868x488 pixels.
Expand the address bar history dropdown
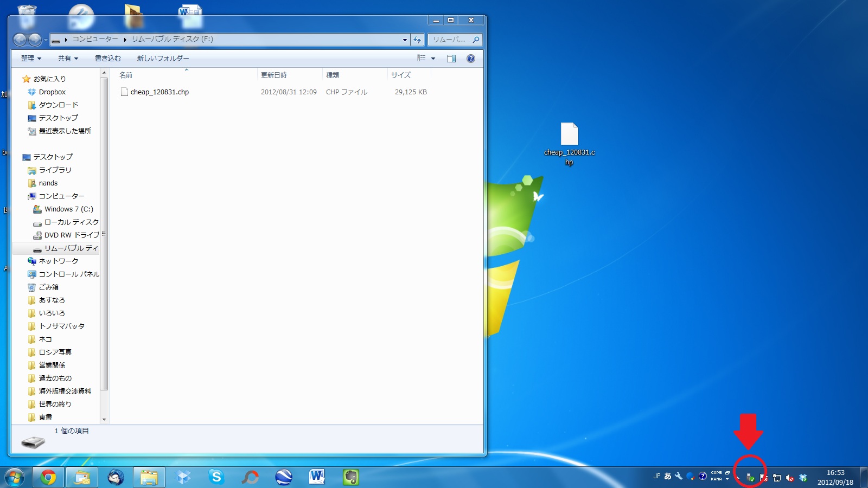pyautogui.click(x=405, y=40)
